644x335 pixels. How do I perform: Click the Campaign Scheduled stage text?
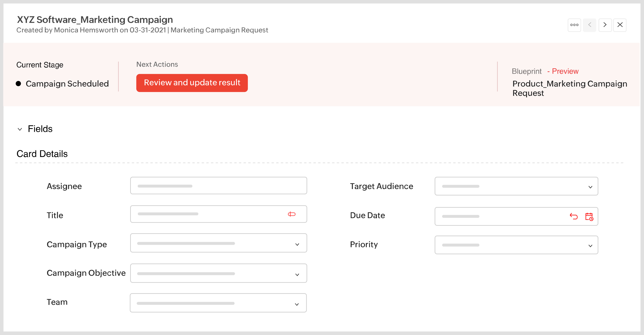pyautogui.click(x=67, y=84)
